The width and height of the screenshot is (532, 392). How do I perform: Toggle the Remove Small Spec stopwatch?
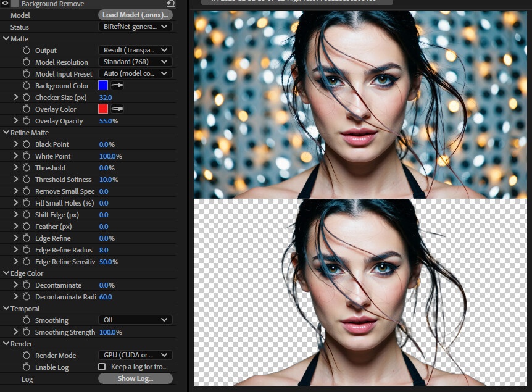(x=27, y=191)
